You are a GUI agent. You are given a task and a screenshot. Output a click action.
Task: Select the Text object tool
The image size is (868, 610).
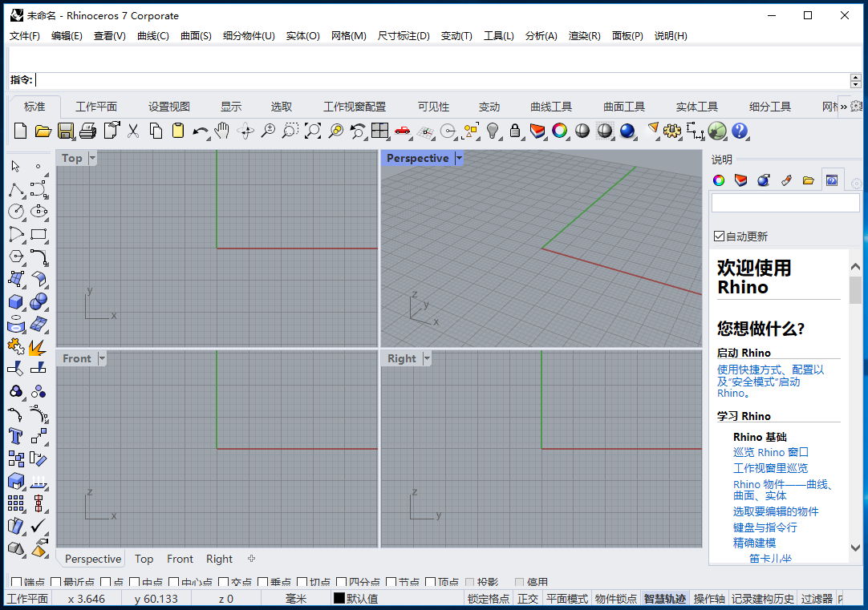tap(15, 436)
